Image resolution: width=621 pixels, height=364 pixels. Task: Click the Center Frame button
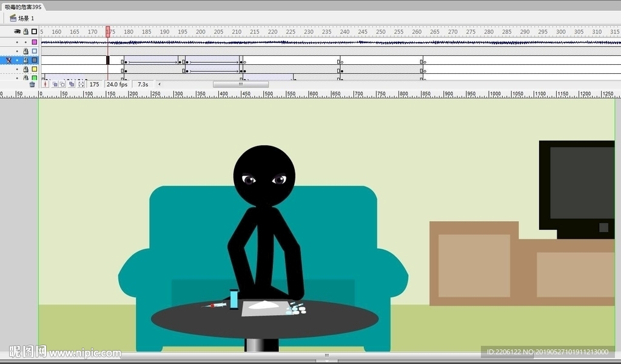point(45,84)
